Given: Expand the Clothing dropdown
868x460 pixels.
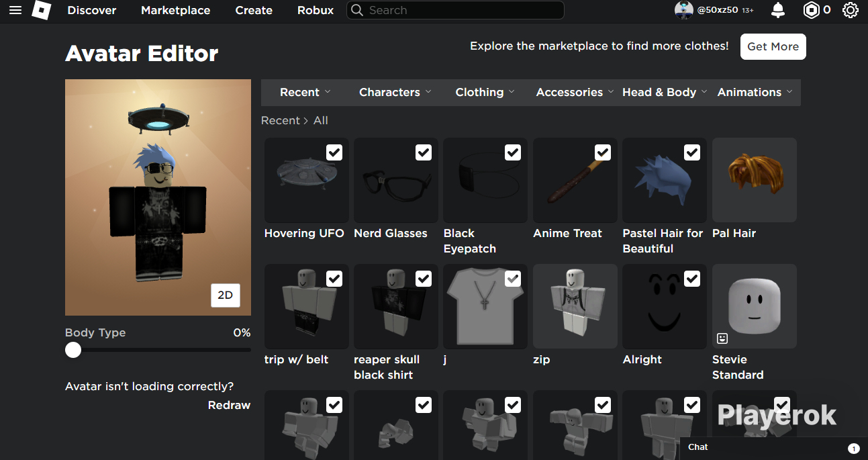Looking at the screenshot, I should pos(485,93).
